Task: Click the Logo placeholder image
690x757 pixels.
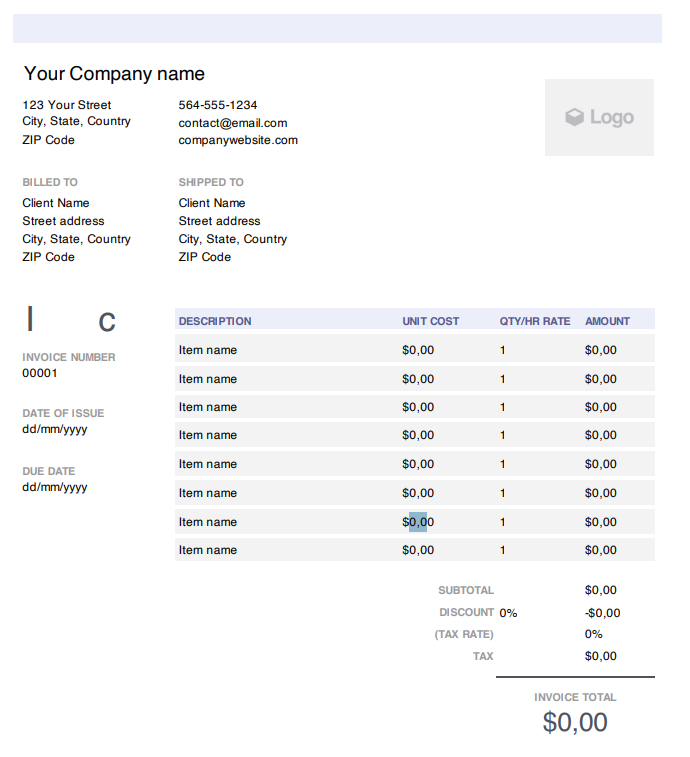Action: [x=599, y=117]
